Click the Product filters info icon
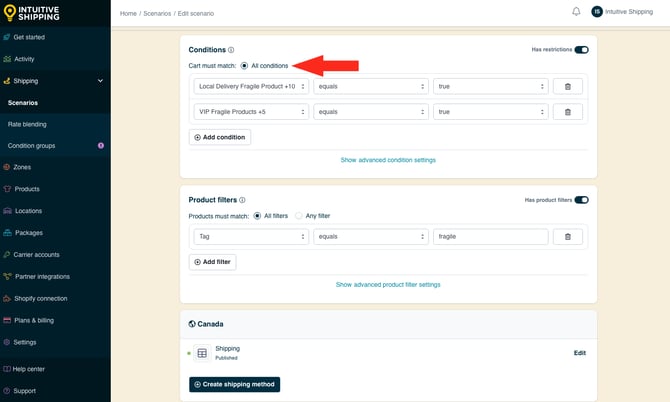 coord(242,200)
